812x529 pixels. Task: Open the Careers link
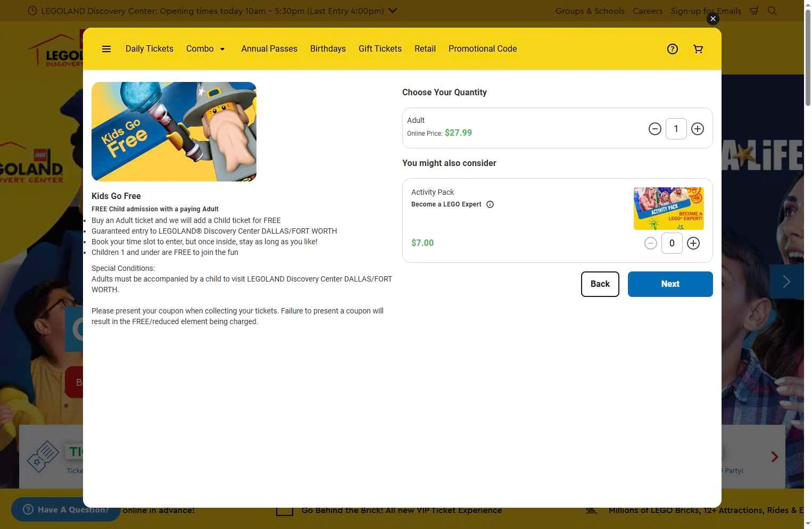(x=648, y=11)
